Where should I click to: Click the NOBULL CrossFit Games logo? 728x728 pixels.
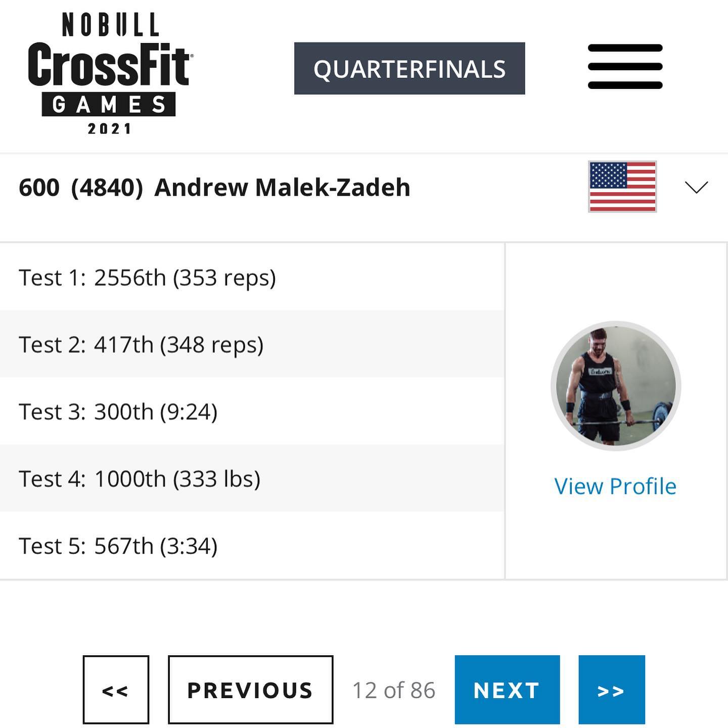pos(109,74)
